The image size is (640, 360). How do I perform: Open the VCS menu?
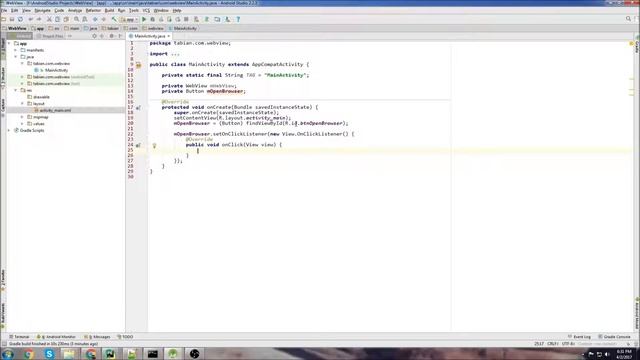coord(146,10)
